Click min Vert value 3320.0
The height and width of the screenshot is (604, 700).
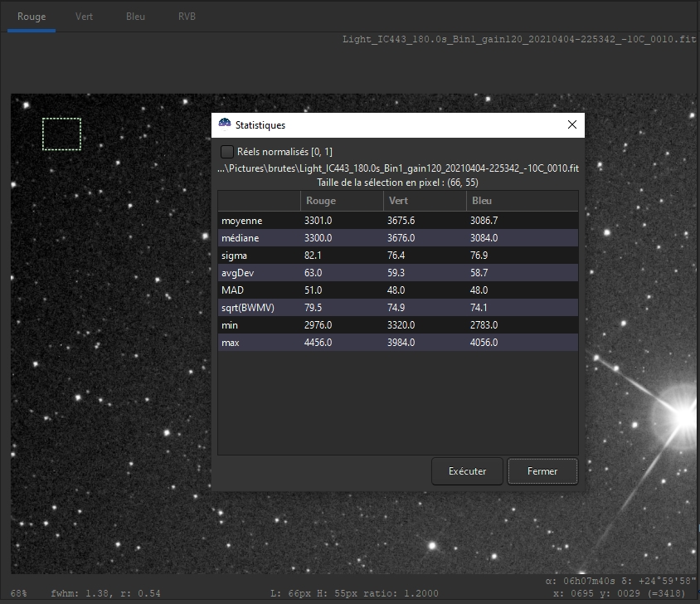[x=401, y=325]
